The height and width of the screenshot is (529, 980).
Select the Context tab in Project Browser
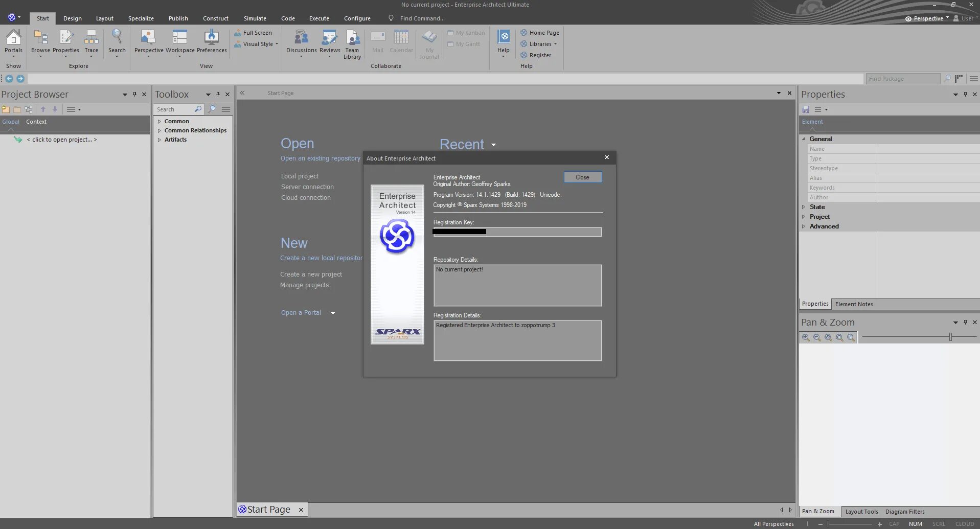36,122
